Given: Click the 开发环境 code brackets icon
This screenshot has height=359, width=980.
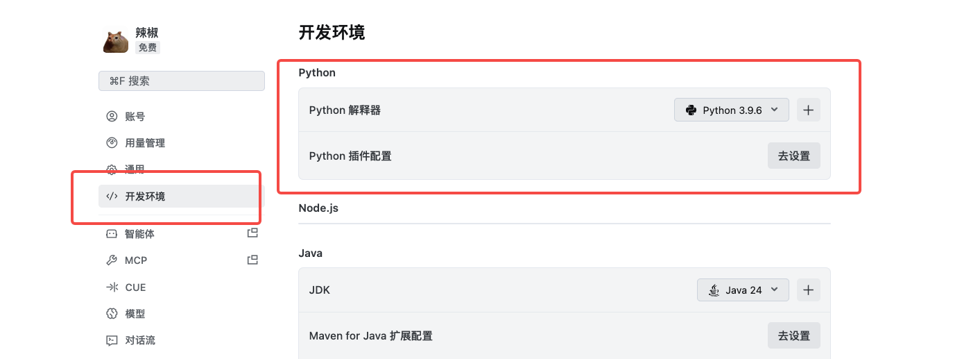Looking at the screenshot, I should (x=112, y=197).
